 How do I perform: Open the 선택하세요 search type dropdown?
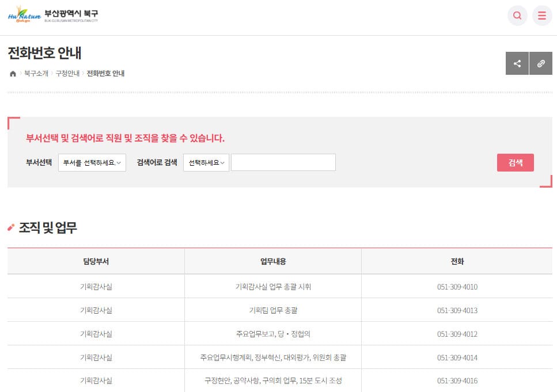coord(206,162)
